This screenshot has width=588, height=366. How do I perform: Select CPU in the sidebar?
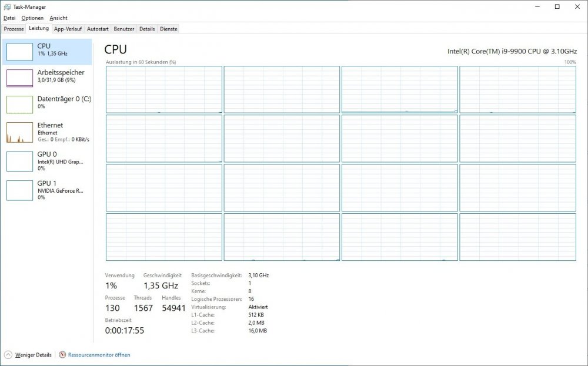[x=47, y=52]
